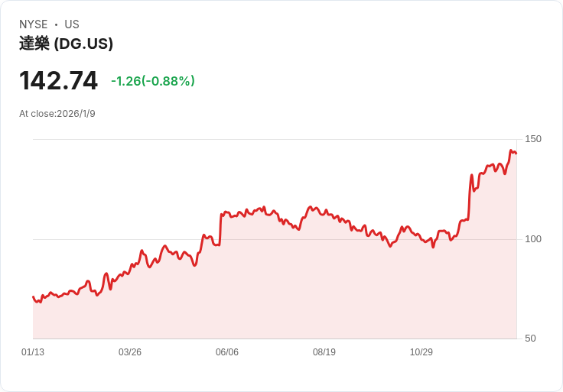Click the NYSE exchange label
The image size is (563, 392).
point(34,24)
